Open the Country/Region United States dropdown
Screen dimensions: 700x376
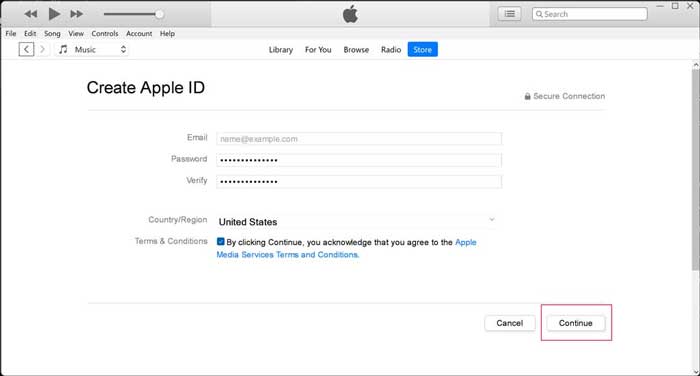pos(357,221)
